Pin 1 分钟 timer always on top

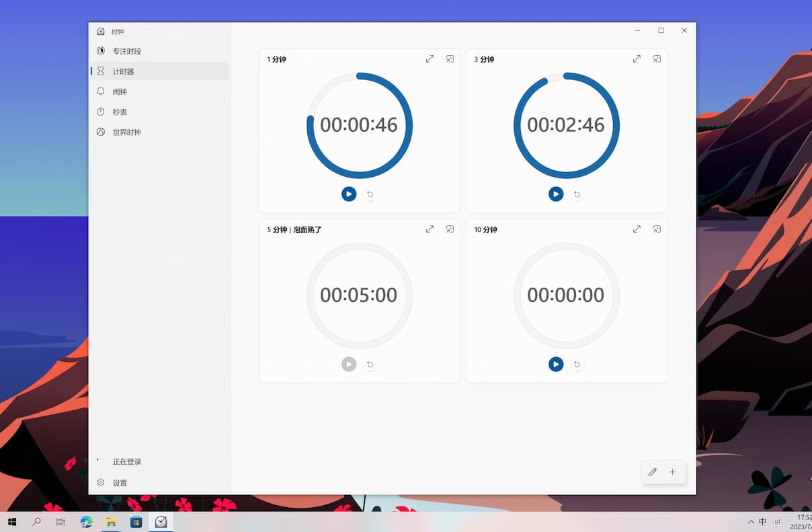point(450,59)
